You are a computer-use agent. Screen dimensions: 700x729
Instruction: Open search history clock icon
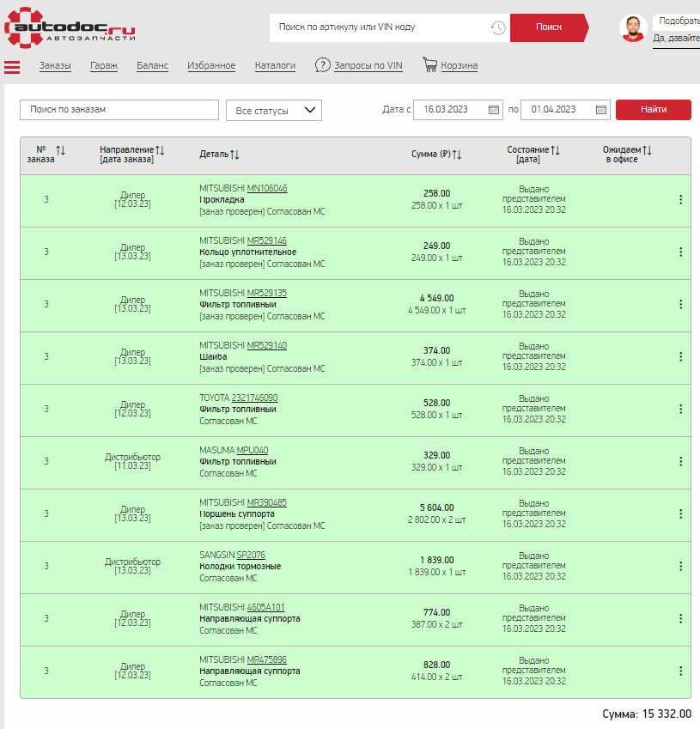click(x=498, y=27)
